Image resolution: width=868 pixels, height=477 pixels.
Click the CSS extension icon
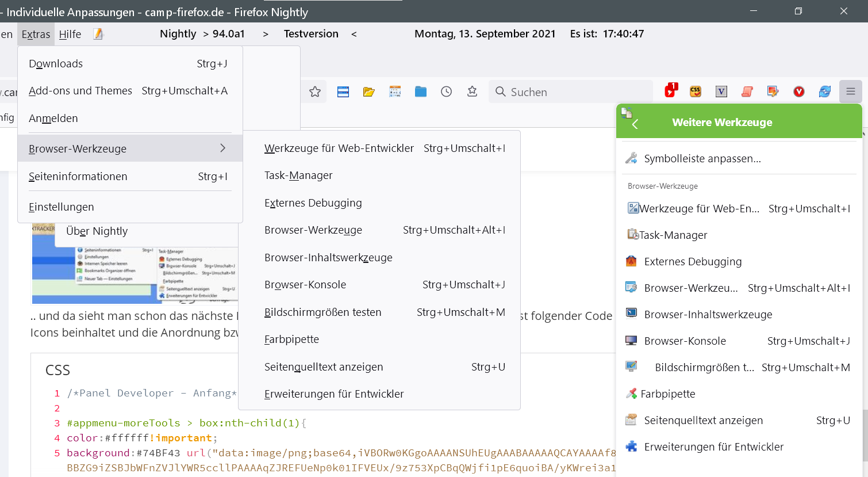click(x=696, y=91)
